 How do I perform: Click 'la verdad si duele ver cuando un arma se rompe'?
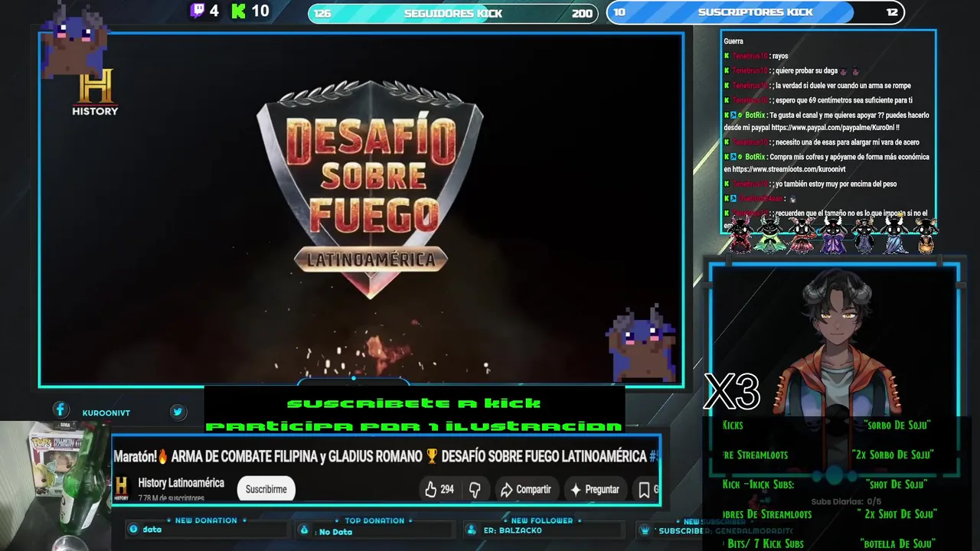pos(843,86)
